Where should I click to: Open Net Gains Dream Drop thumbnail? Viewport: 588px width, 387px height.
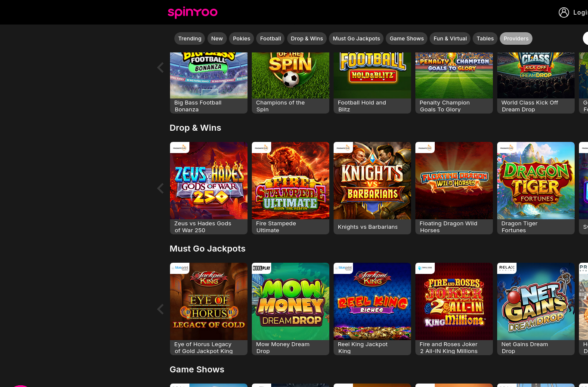(536, 301)
